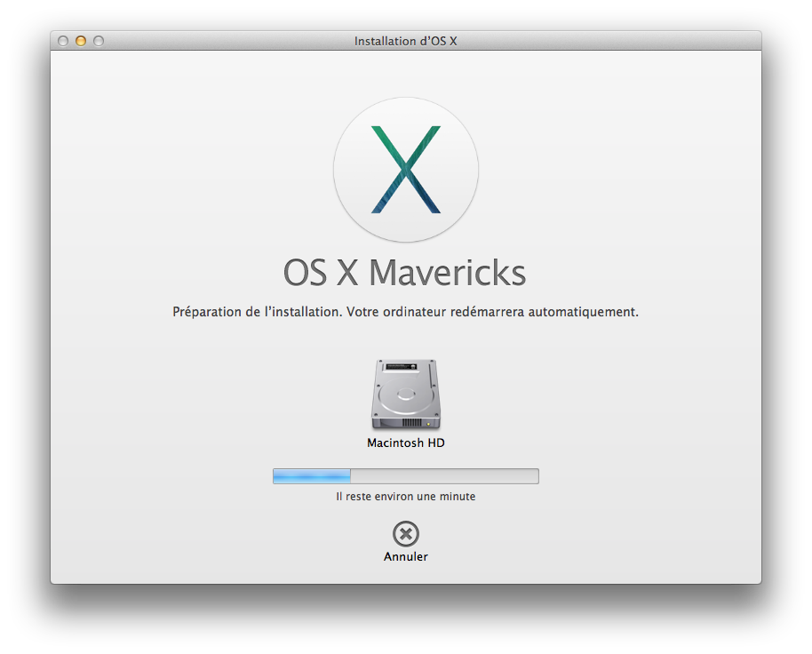The image size is (812, 654).
Task: Click the OS X Mavericks X logo
Action: point(405,169)
